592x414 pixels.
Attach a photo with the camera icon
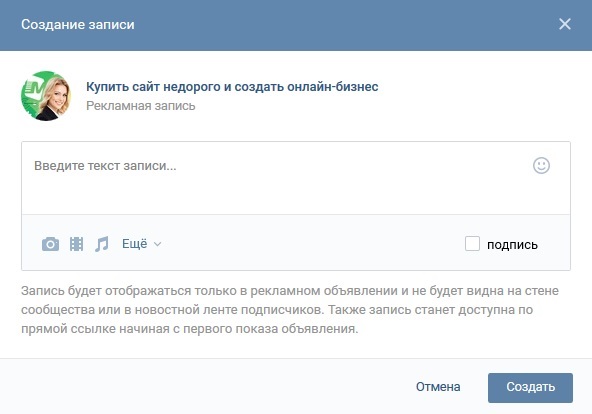(x=50, y=244)
